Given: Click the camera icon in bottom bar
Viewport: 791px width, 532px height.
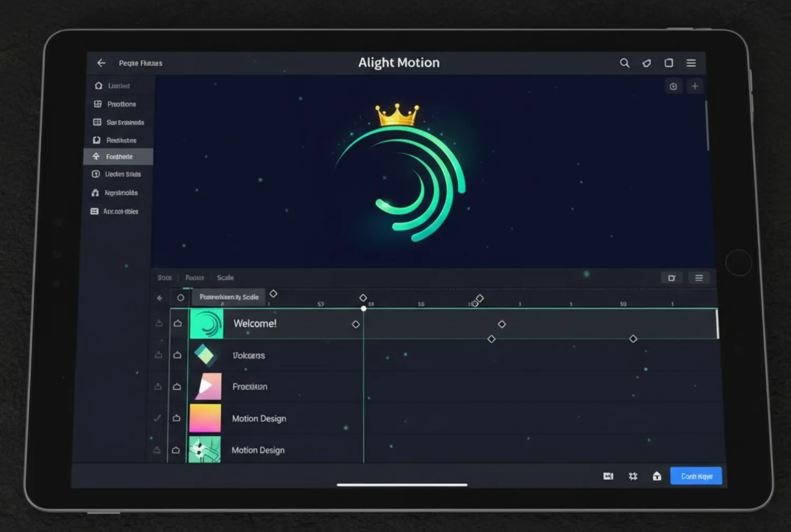Looking at the screenshot, I should 608,476.
